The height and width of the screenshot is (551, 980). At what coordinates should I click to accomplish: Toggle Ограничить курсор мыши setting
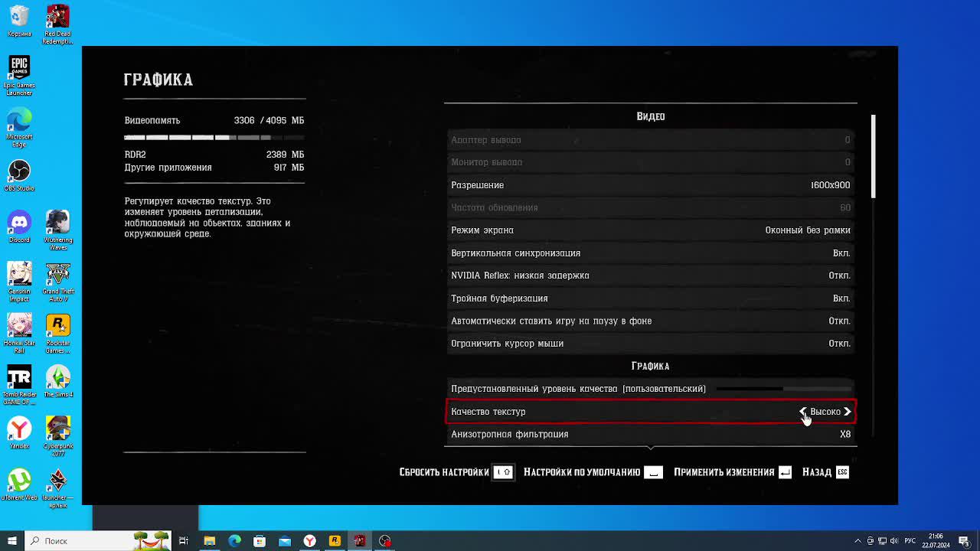coord(651,344)
